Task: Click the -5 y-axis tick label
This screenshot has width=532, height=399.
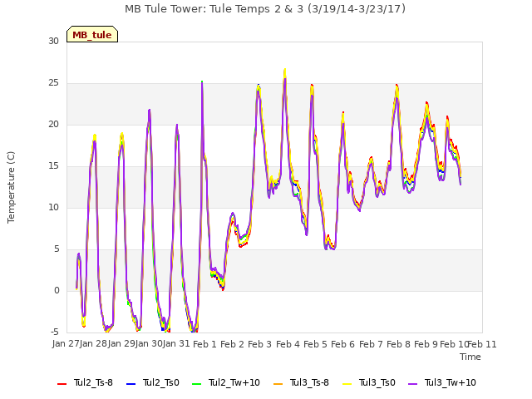Action: tap(54, 332)
